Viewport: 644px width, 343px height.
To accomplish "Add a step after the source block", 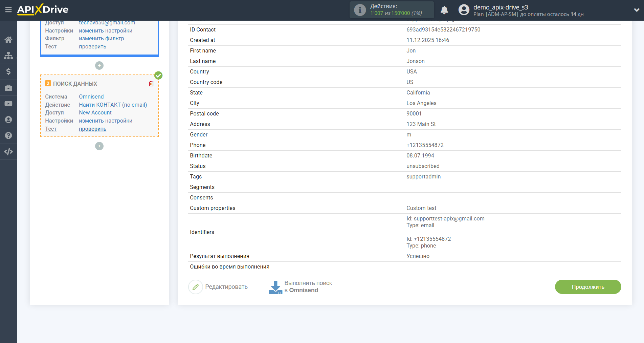I will 99,65.
